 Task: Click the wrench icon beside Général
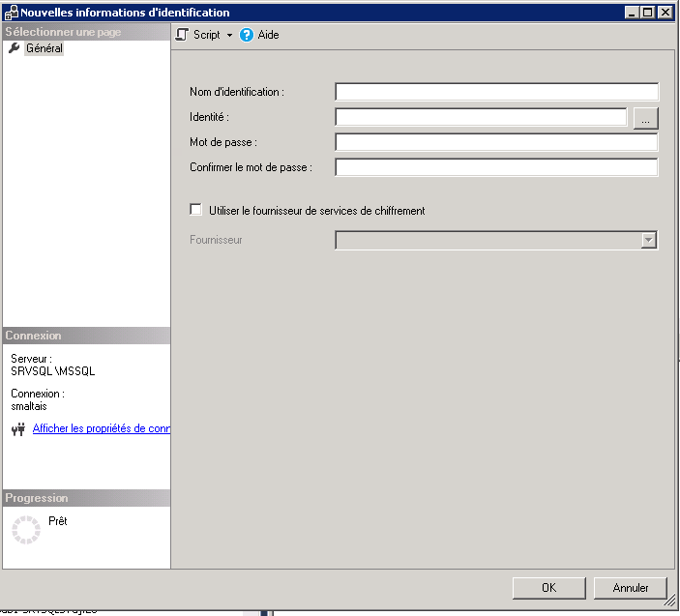coord(15,48)
